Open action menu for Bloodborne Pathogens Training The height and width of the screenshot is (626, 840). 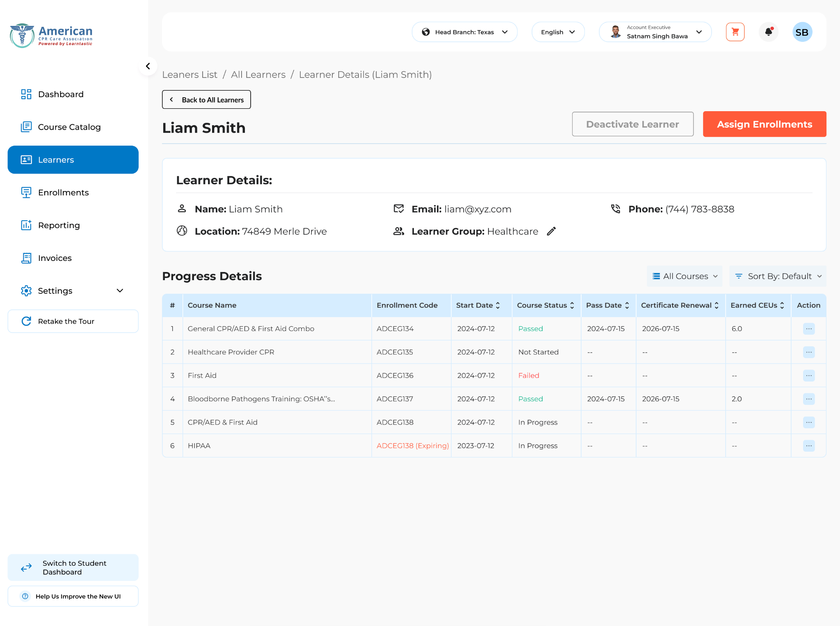(x=808, y=399)
